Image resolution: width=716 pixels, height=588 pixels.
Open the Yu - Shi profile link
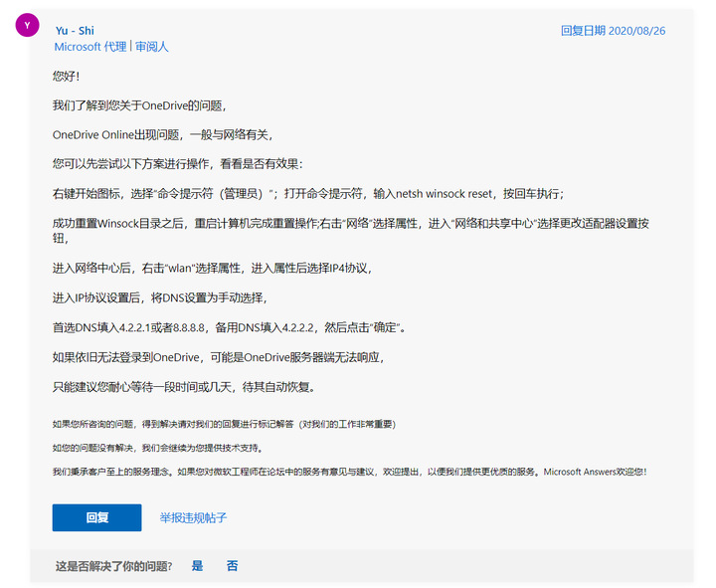pyautogui.click(x=75, y=31)
